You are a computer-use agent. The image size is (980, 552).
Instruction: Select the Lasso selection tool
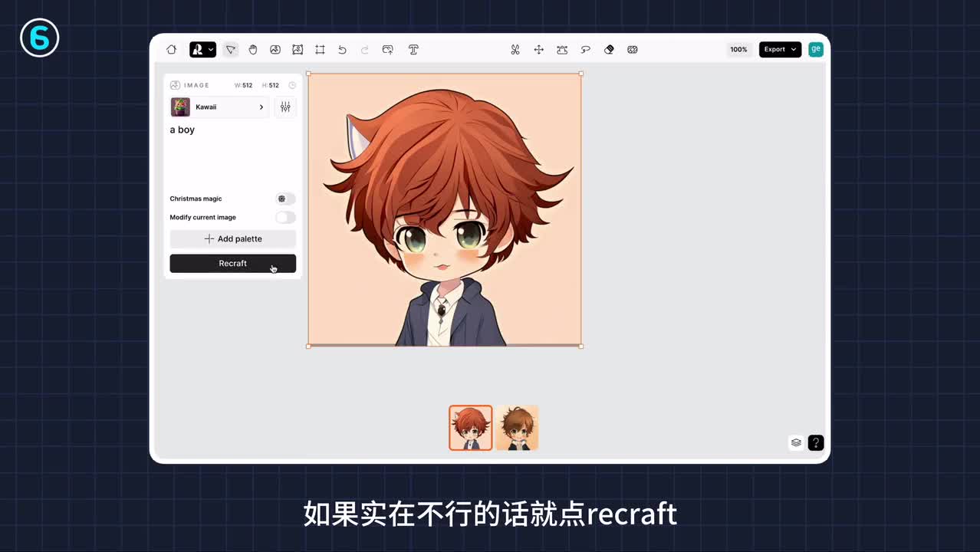(585, 50)
